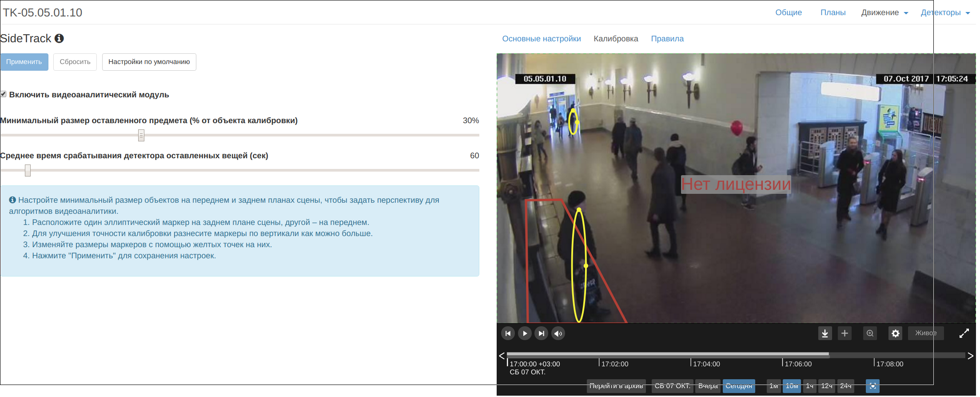Set timeline scale to 24ч
Viewport: 980px width, 397px height.
coord(846,386)
